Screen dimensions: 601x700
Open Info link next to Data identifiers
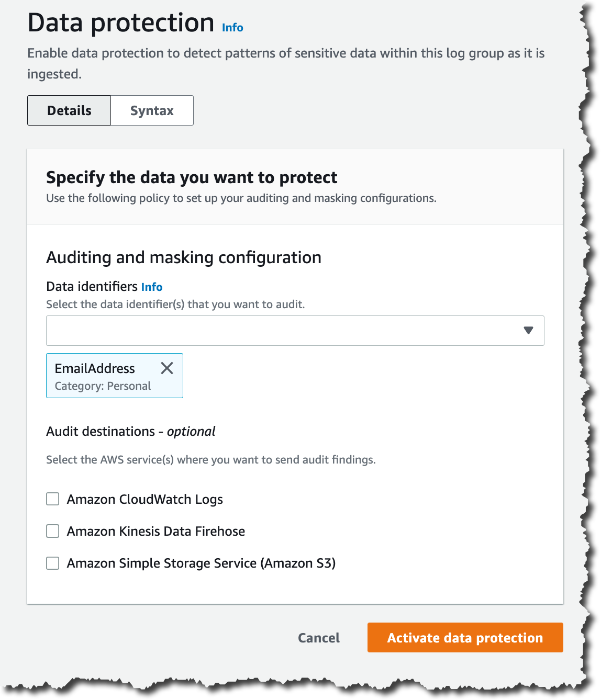coord(152,287)
